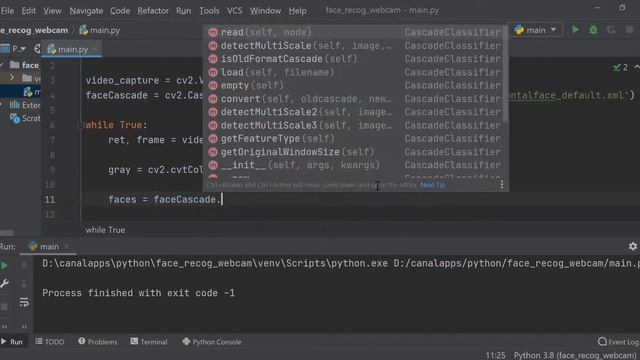Choose read(self, node) completion
Screen dimensions: 640x360
[354, 32]
